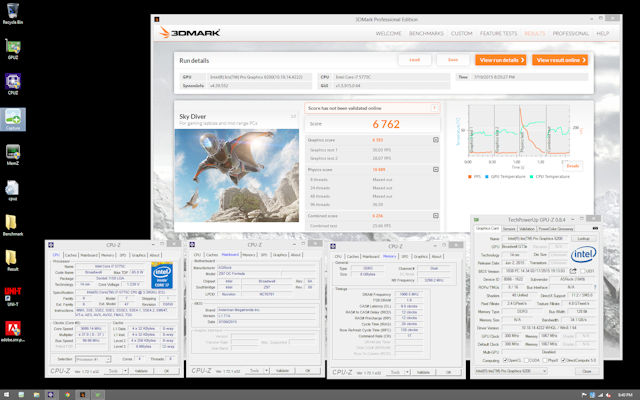
Task: Click View run details button
Action: (501, 60)
